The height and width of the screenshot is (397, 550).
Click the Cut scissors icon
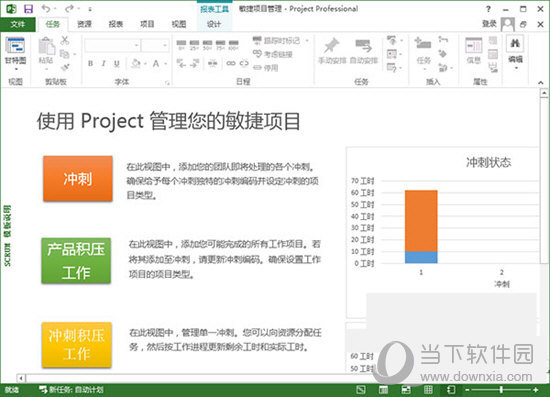tap(65, 40)
